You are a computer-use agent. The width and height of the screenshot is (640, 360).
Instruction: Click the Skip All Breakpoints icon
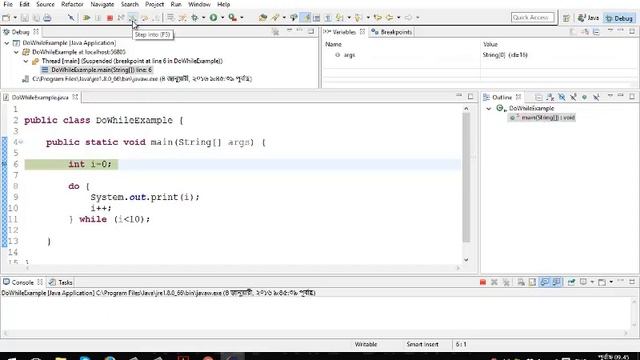71,18
